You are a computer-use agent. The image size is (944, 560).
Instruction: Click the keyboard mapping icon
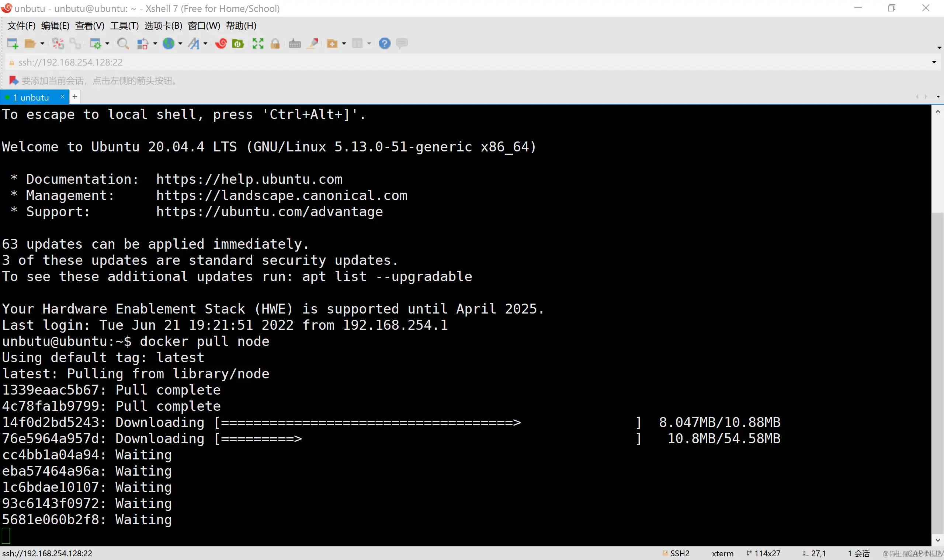[x=295, y=43]
